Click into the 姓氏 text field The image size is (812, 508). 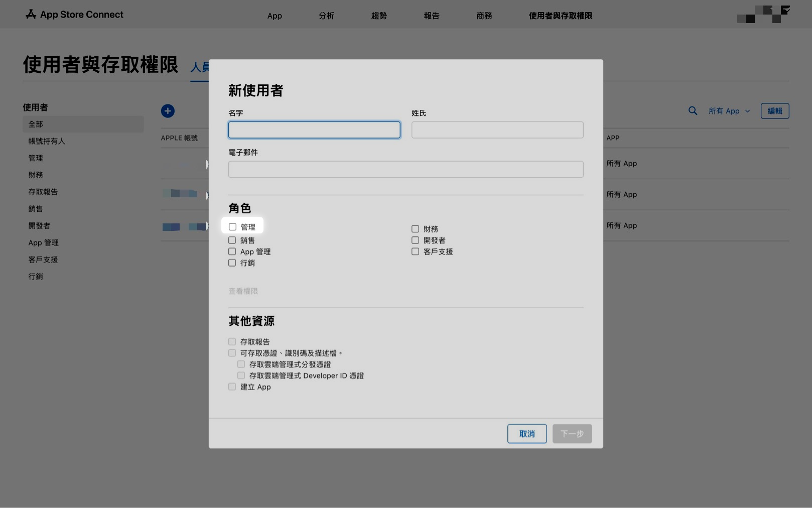click(497, 130)
